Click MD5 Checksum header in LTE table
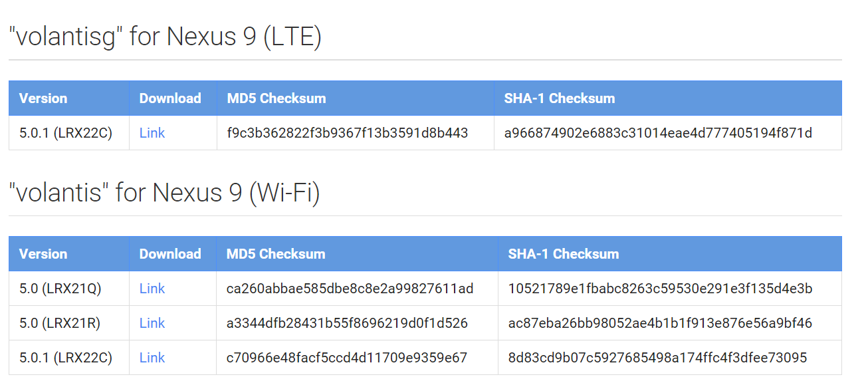Screen dimensions: 868x389 pyautogui.click(x=276, y=98)
